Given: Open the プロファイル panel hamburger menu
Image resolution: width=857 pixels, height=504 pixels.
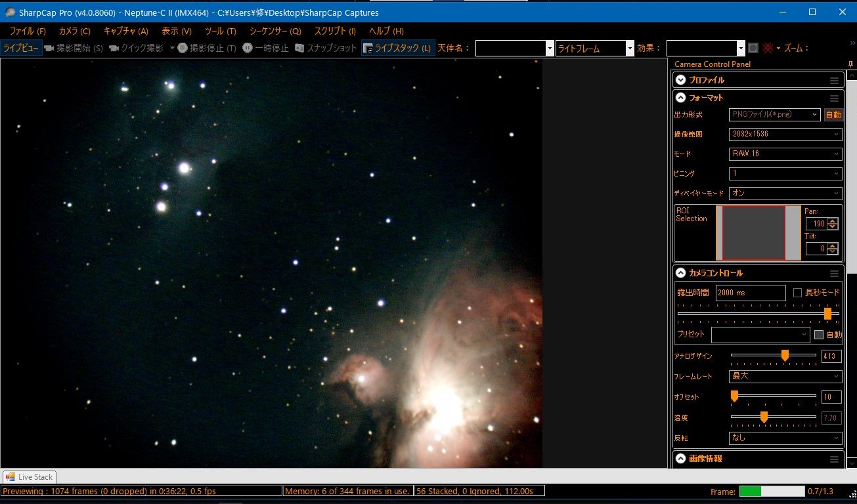Looking at the screenshot, I should pyautogui.click(x=834, y=80).
